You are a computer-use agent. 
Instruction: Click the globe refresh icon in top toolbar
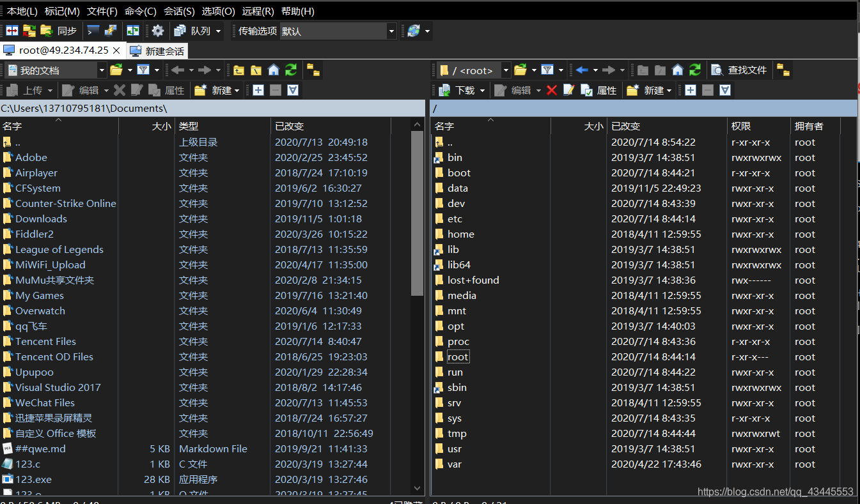tap(414, 31)
